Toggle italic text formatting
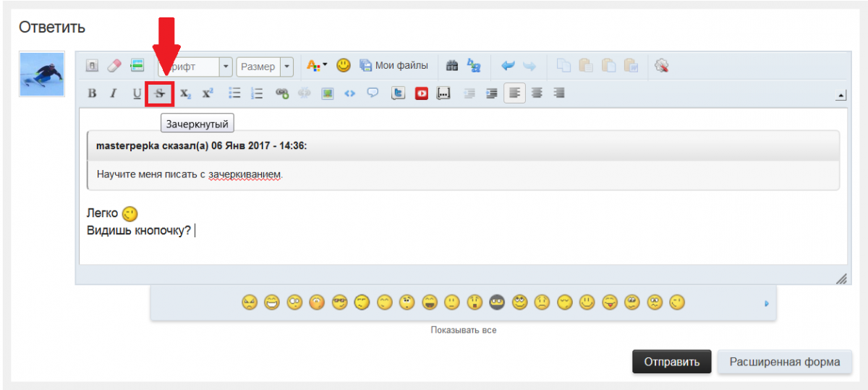The width and height of the screenshot is (868, 390). tap(114, 93)
